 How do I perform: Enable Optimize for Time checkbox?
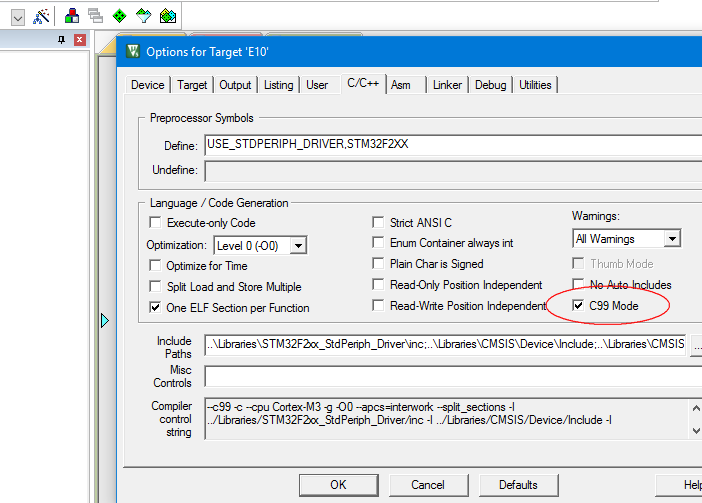(155, 265)
